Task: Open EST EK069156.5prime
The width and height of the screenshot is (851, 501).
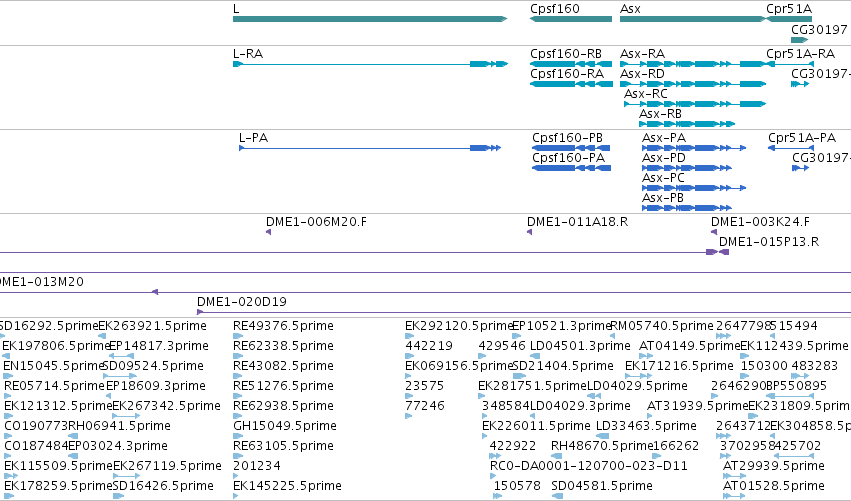Action: click(459, 366)
